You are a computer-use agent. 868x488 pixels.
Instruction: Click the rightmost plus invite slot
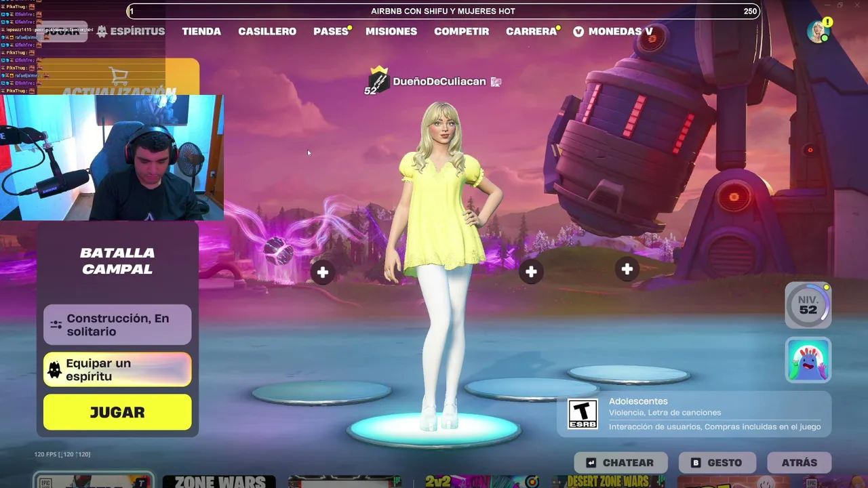[627, 270]
